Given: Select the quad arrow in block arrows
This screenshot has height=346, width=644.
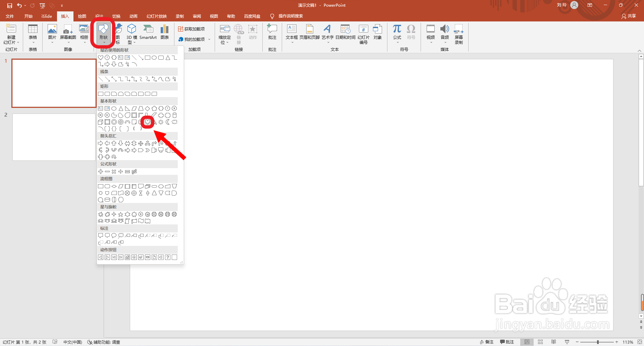Looking at the screenshot, I should pos(141,143).
